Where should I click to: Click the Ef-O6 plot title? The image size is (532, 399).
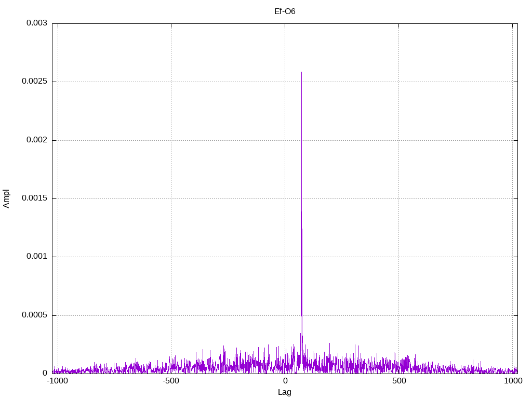285,11
